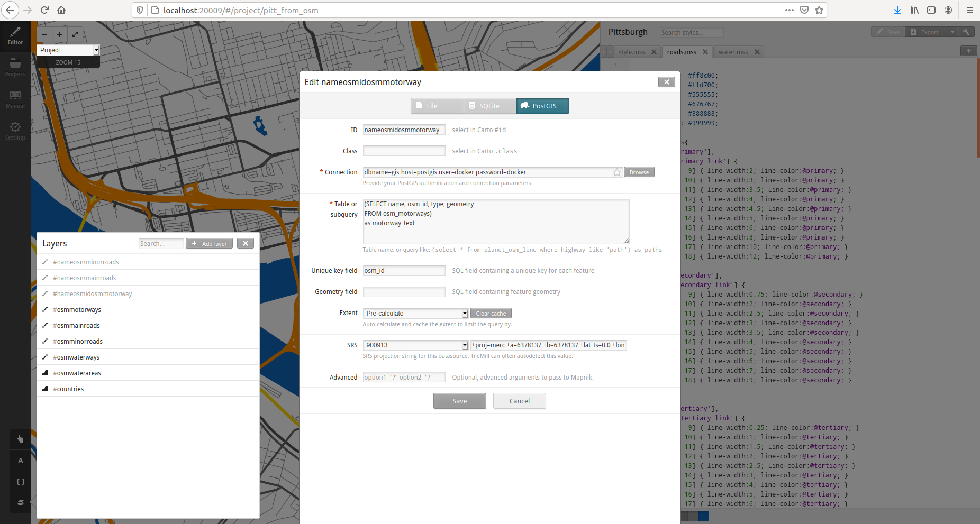The image size is (980, 524).
Task: Focus the Unique key field input
Action: coord(404,270)
